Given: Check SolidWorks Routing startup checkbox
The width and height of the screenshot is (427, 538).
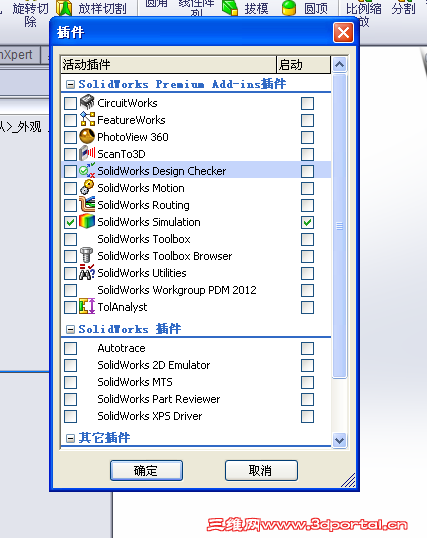Looking at the screenshot, I should point(307,206).
